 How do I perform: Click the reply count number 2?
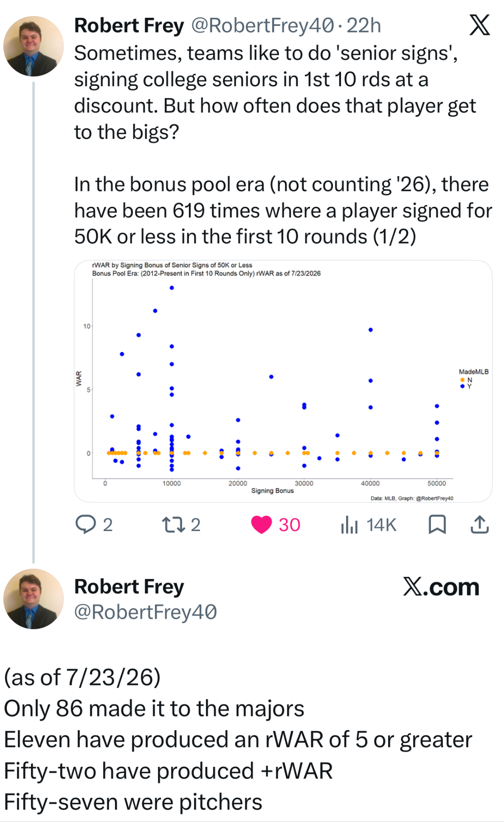click(x=108, y=525)
